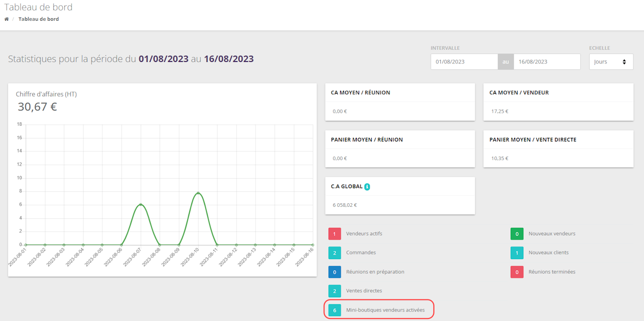Click the CA Moyen / Vendeur card
This screenshot has width=644, height=321.
tap(558, 102)
